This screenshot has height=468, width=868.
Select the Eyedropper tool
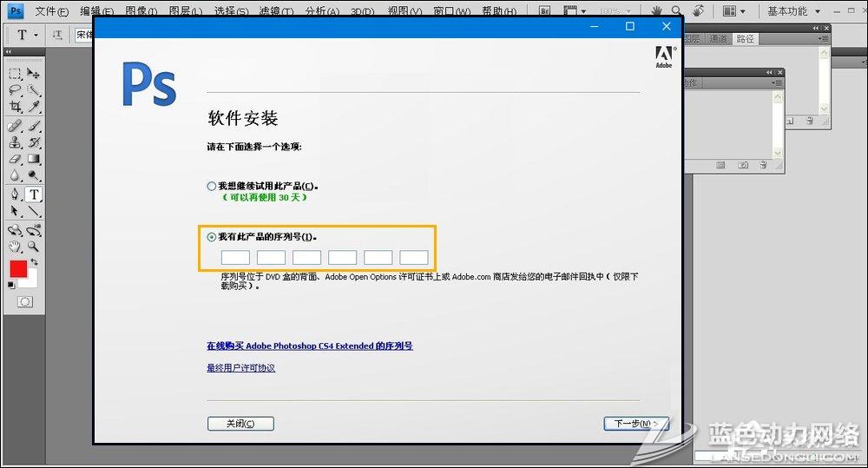pos(34,107)
